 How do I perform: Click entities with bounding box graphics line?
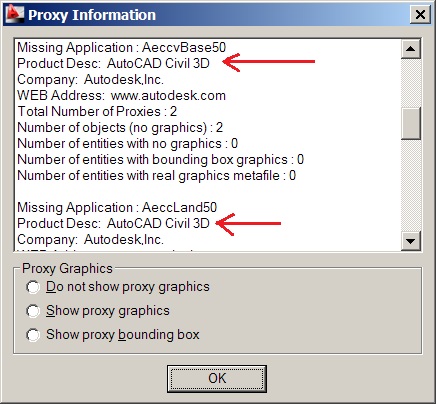click(x=160, y=159)
